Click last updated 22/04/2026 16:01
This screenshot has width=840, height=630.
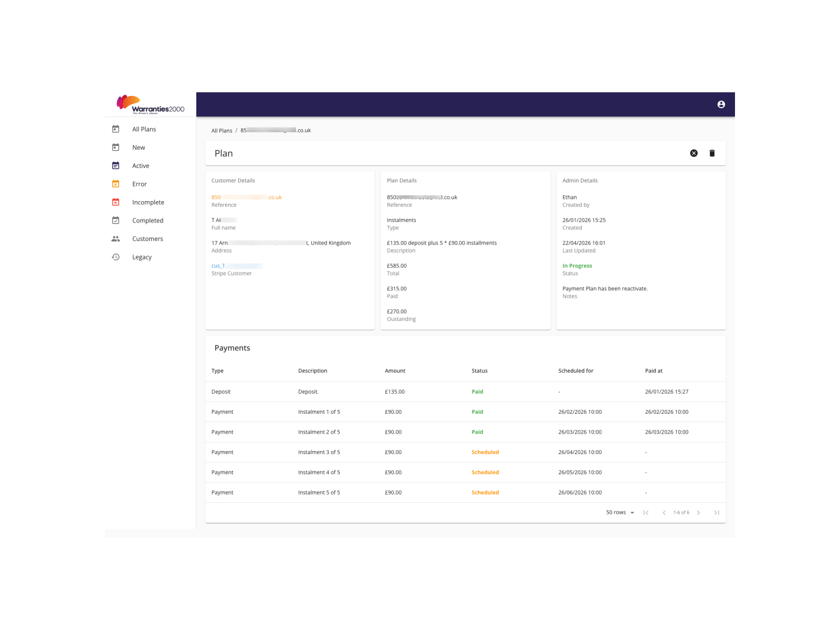(x=584, y=243)
